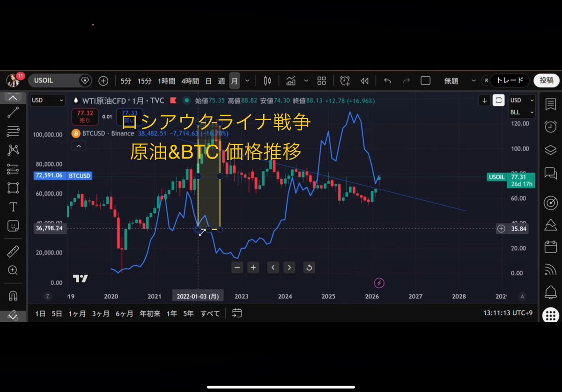The height and width of the screenshot is (392, 562).
Task: Collapse the indicator legend chevron
Action: 79,146
